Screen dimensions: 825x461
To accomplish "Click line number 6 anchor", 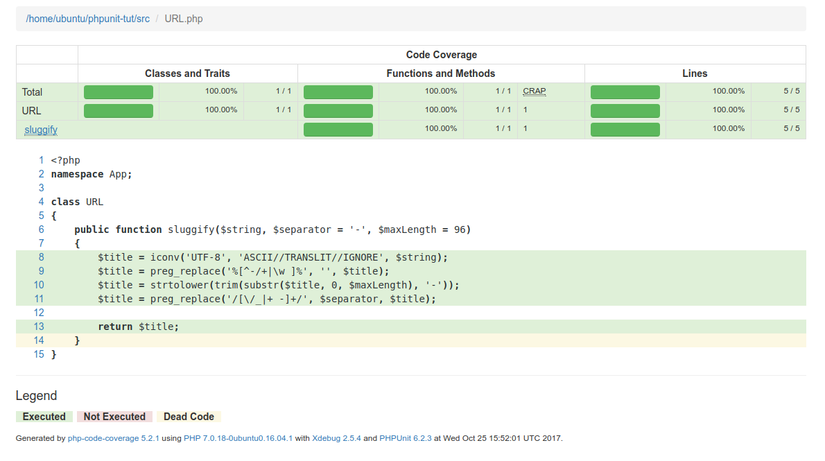I will point(41,229).
